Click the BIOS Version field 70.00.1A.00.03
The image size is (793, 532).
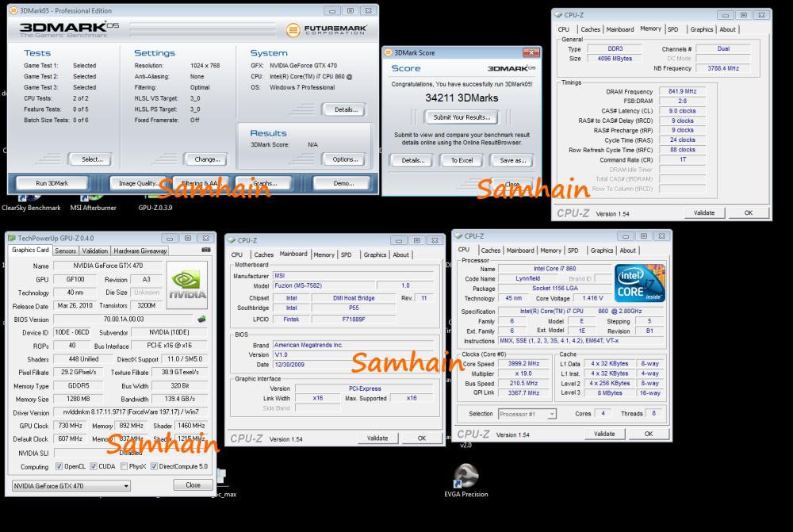124,319
